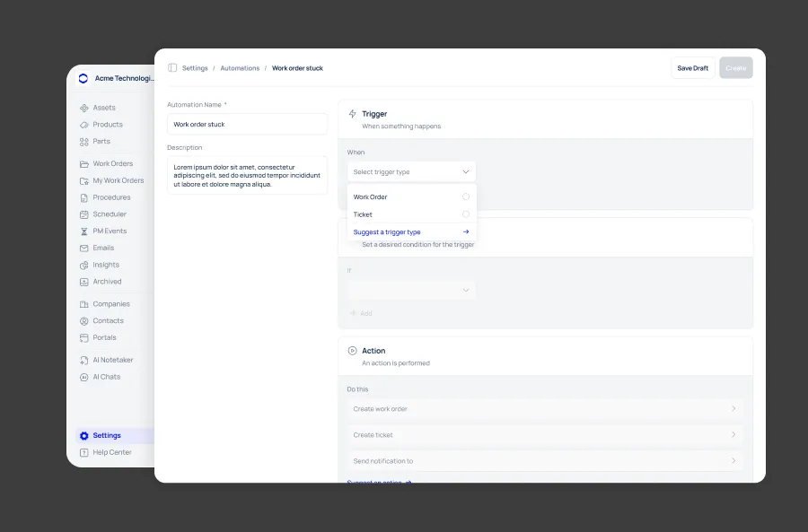Image resolution: width=808 pixels, height=532 pixels.
Task: Click arrow icon beside Suggest a trigger type
Action: click(466, 231)
